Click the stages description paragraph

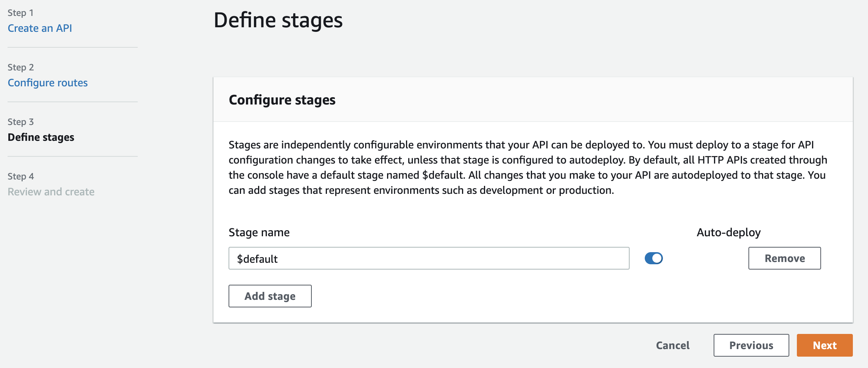[x=528, y=167]
